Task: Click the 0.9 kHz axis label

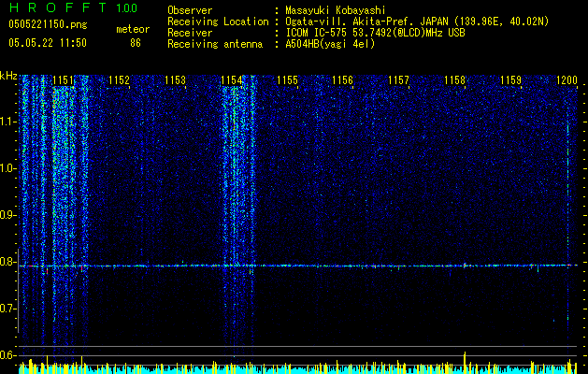Action: click(x=8, y=215)
